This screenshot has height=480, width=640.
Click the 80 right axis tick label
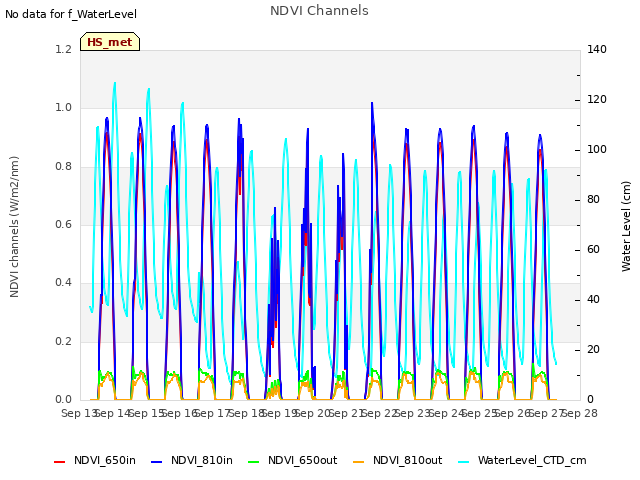pos(593,200)
